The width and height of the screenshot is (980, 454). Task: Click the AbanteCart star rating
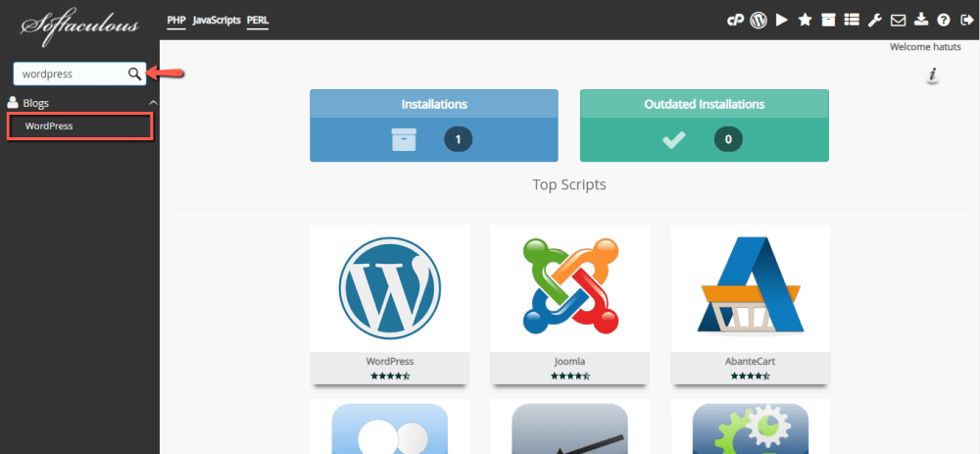coord(750,376)
